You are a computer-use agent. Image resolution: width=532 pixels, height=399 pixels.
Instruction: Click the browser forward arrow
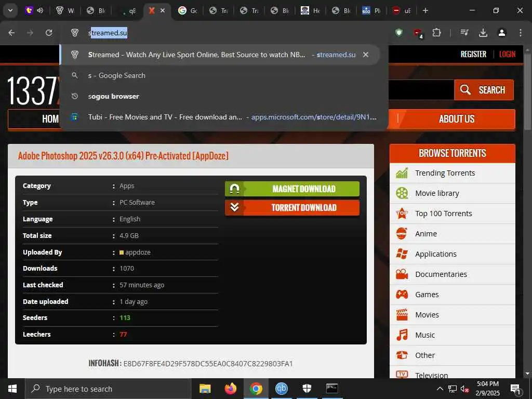coord(30,33)
